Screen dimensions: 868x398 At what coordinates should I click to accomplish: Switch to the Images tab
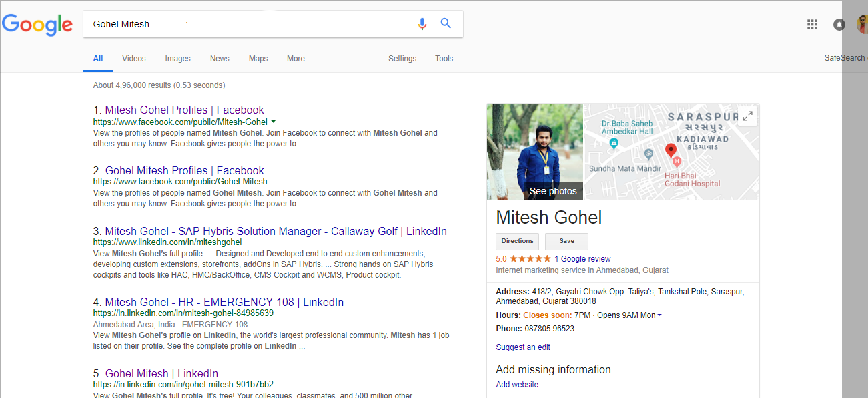178,59
